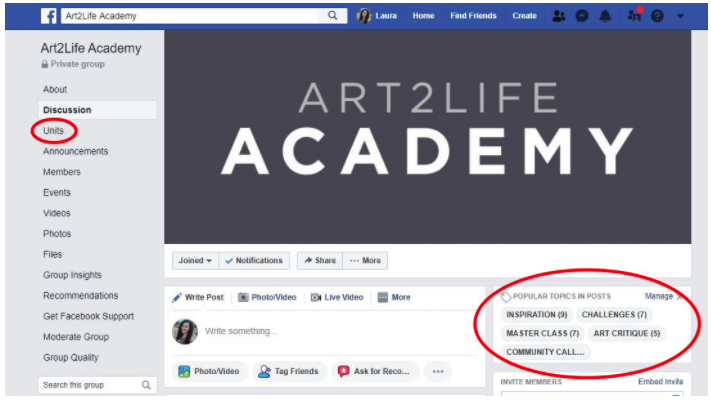The image size is (711, 400).
Task: Open Files in sidebar
Action: click(x=52, y=254)
